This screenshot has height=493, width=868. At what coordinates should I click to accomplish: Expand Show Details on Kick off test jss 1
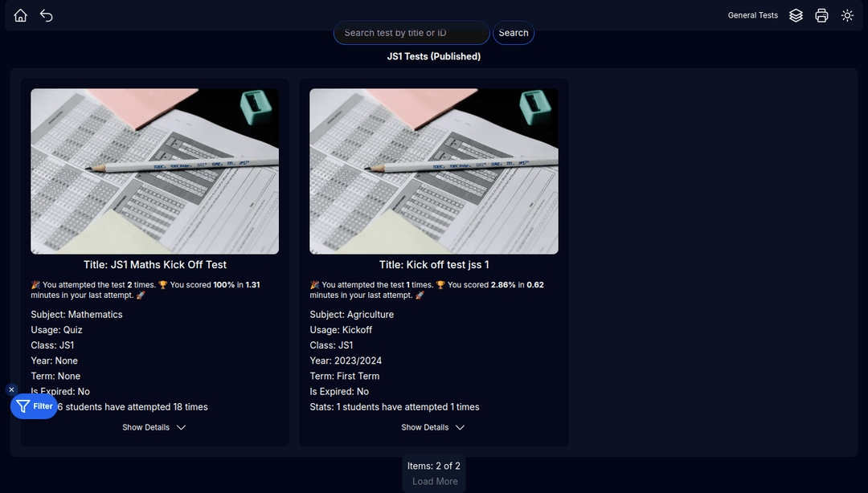tap(433, 427)
